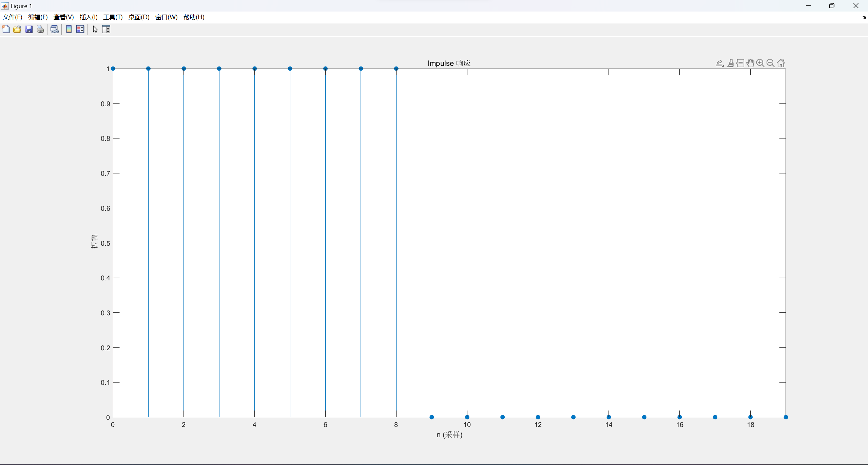
Task: Toggle the legend on the plot
Action: (x=80, y=30)
